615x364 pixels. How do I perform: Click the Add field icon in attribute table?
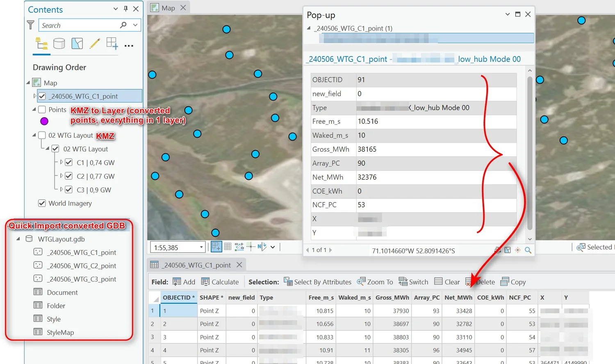pos(178,282)
